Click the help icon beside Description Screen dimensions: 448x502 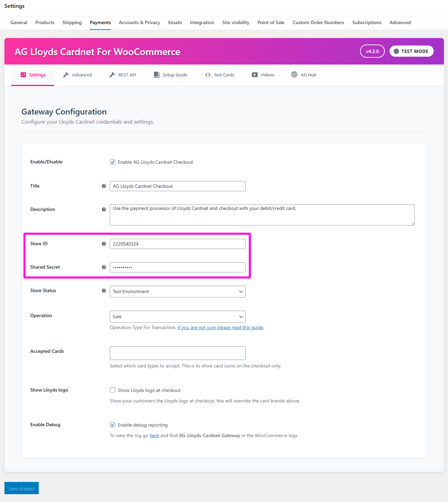(x=104, y=210)
